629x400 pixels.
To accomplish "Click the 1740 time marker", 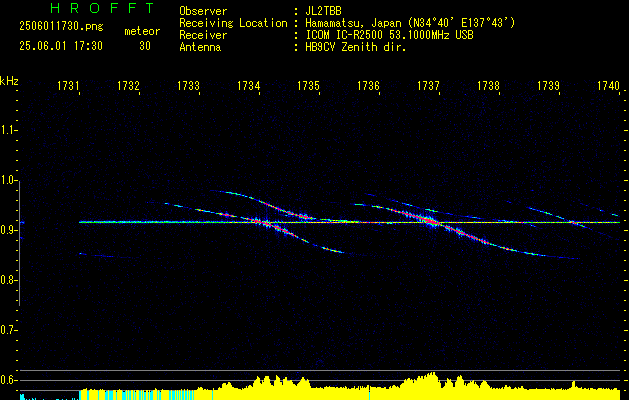I will [608, 86].
